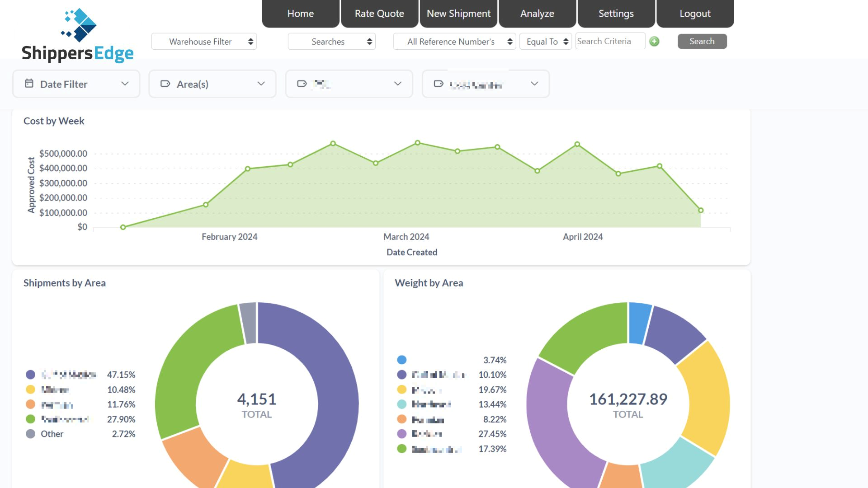
Task: Click the 47.15% purple legend dot
Action: point(30,375)
